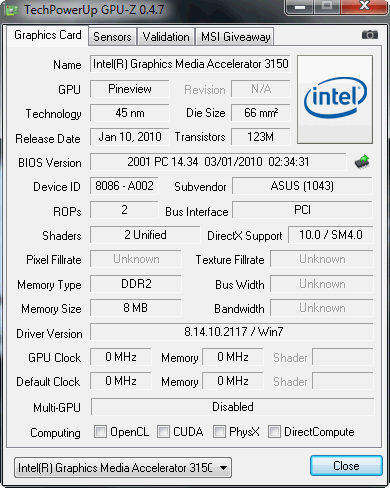Click the Default Clock row Memory value
This screenshot has width=390, height=488.
click(x=233, y=381)
